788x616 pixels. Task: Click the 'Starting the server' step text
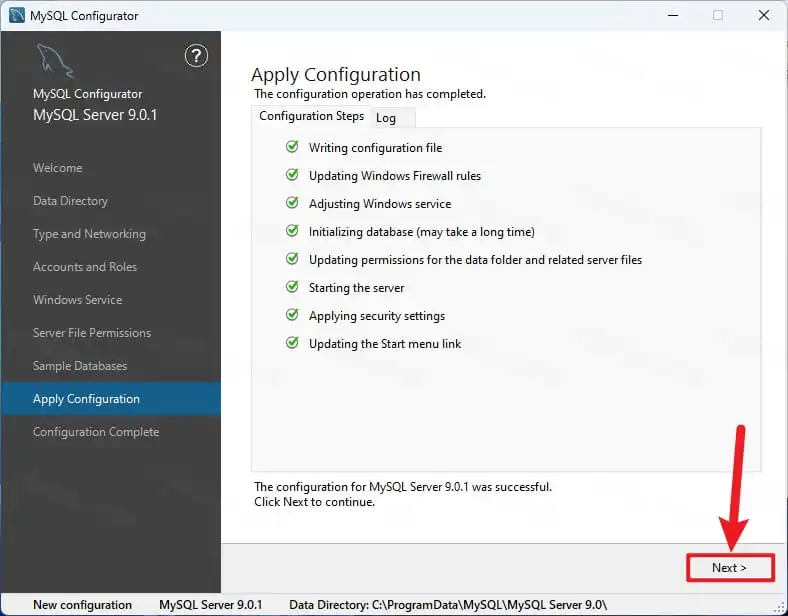(356, 288)
